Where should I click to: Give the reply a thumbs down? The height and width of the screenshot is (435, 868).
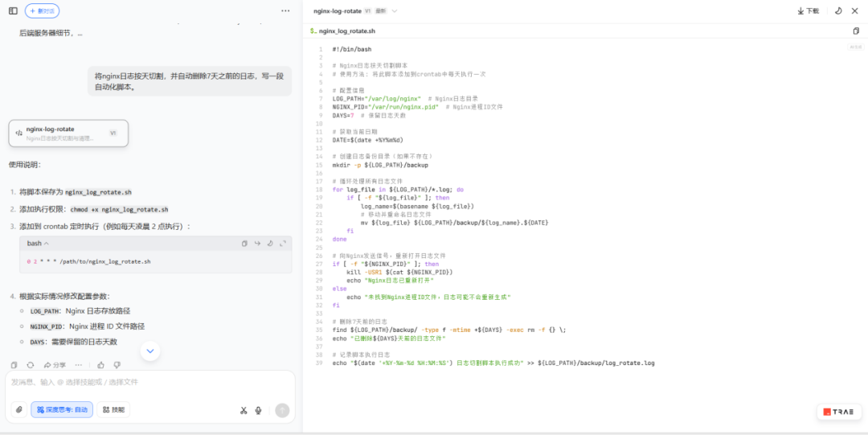117,365
